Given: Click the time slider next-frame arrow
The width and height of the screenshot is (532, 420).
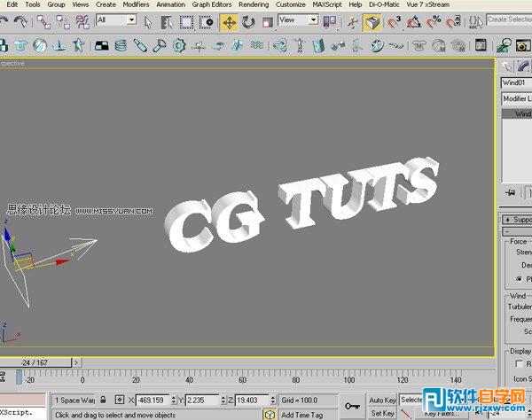Looking at the screenshot, I should [76, 362].
